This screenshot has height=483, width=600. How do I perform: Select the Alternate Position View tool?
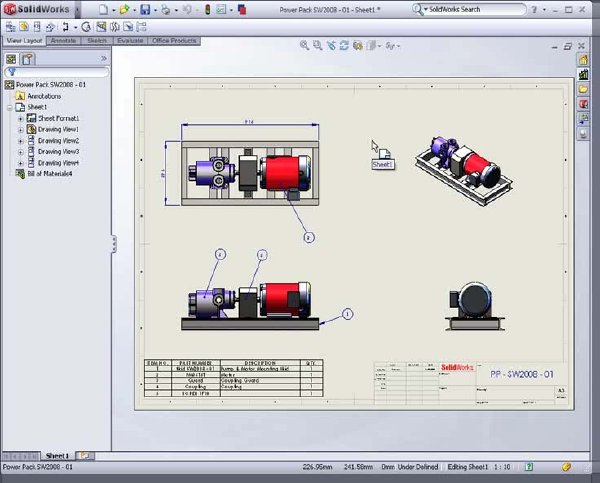coord(142,27)
